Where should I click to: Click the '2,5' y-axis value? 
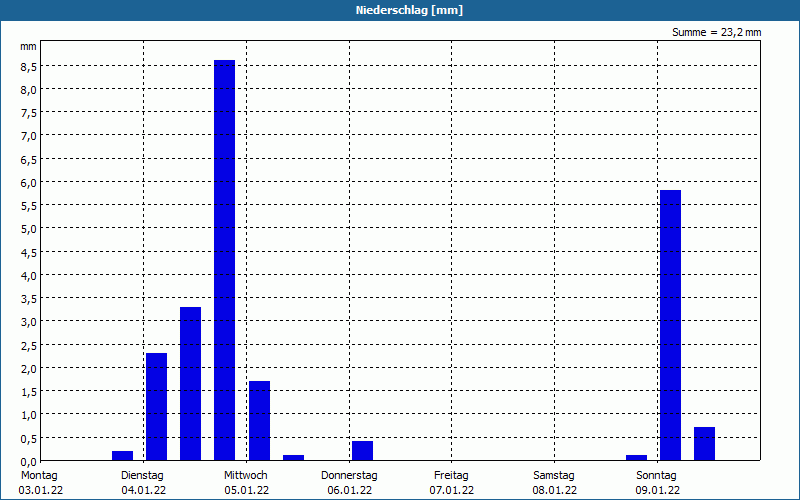pyautogui.click(x=29, y=345)
